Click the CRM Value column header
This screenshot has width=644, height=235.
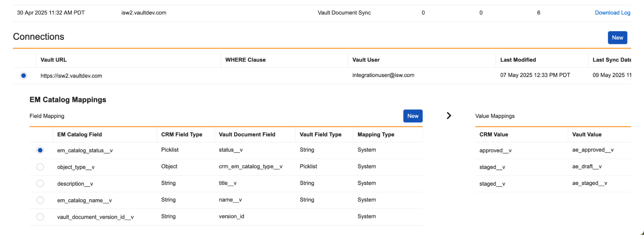tap(494, 134)
